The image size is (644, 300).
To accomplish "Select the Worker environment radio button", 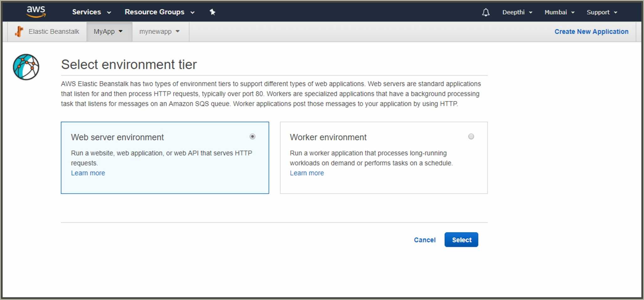I will click(471, 136).
